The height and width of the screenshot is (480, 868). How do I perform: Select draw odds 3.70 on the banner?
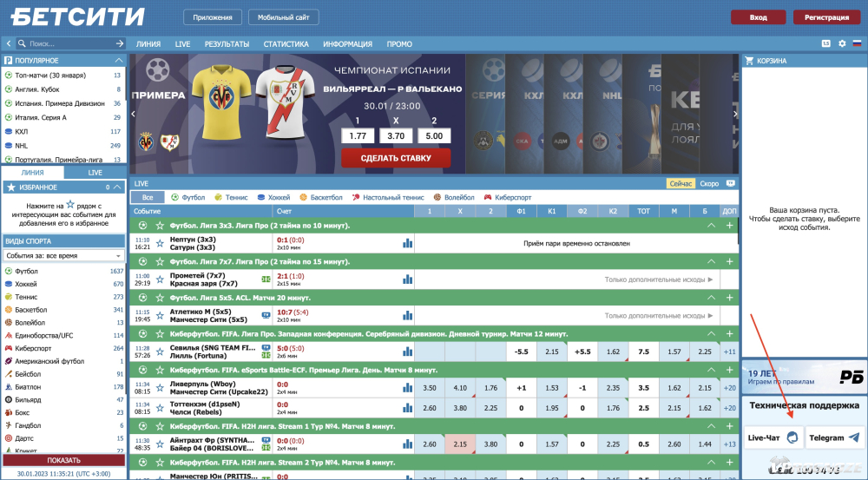[396, 135]
